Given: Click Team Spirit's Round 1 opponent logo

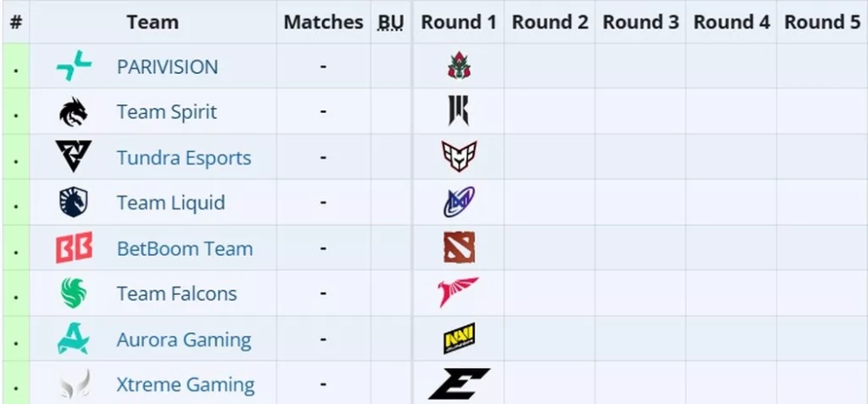Looking at the screenshot, I should pyautogui.click(x=459, y=111).
